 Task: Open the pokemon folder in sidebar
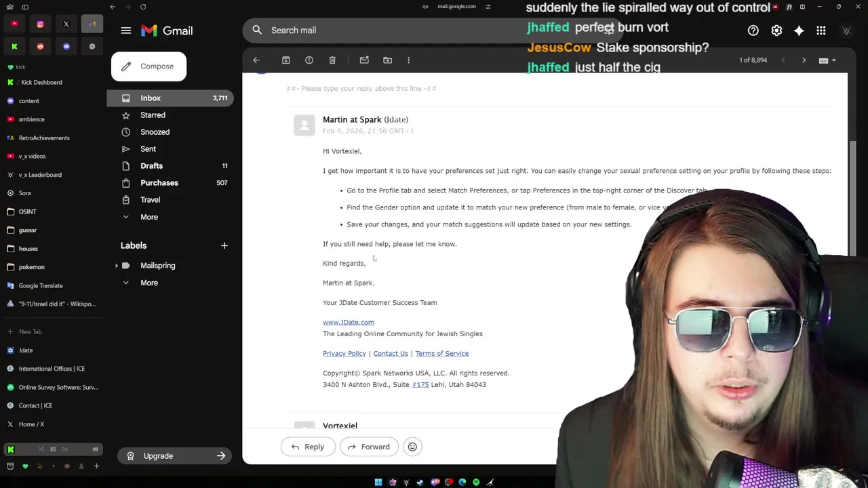[x=52, y=267]
